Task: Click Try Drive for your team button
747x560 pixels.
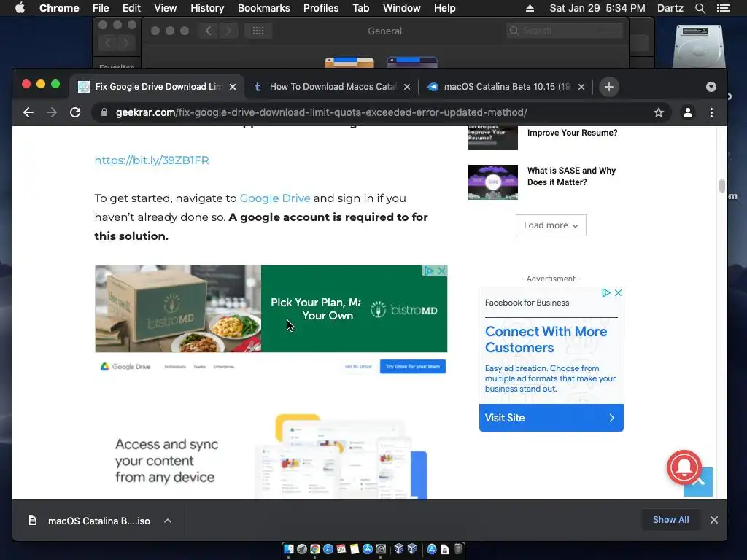Action: [413, 367]
